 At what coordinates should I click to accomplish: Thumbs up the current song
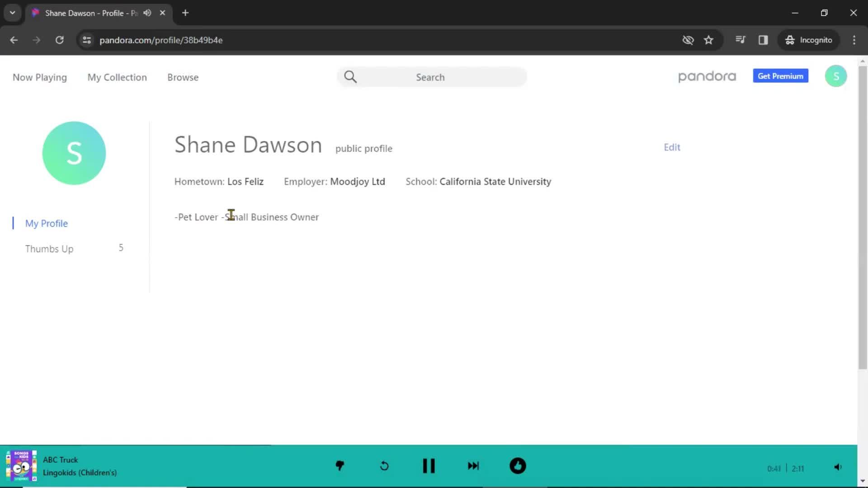518,466
